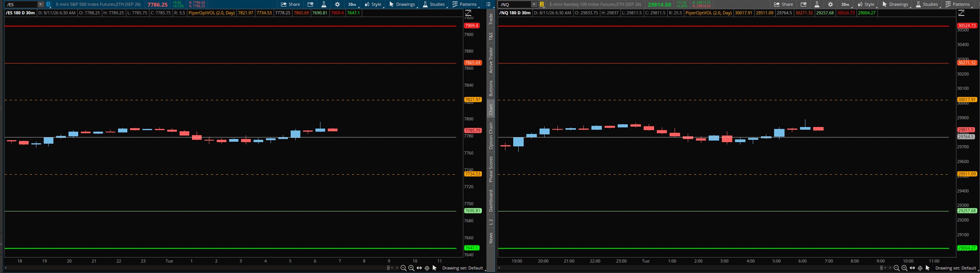Click the 29004.27 green price label
This screenshot has height=273, width=980.
(966, 248)
